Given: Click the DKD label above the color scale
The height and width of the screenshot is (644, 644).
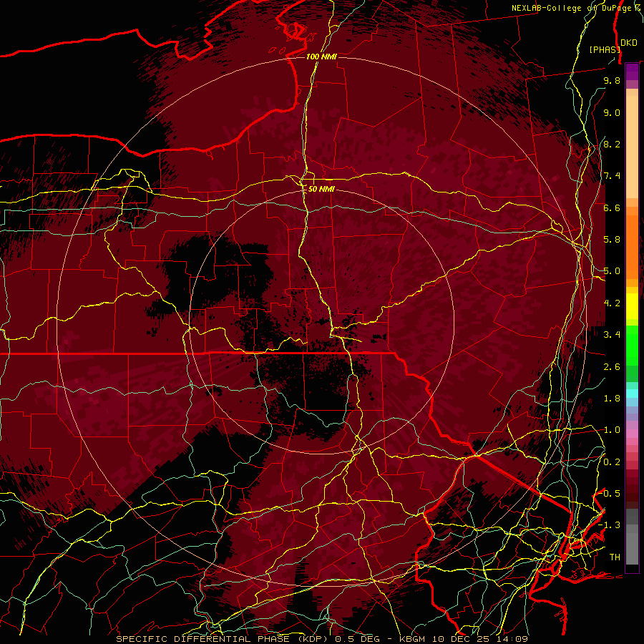Looking at the screenshot, I should [x=629, y=43].
